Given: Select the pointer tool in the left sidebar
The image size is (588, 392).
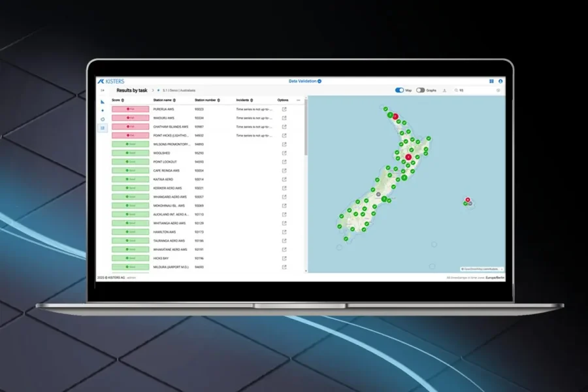Looking at the screenshot, I should tap(103, 103).
